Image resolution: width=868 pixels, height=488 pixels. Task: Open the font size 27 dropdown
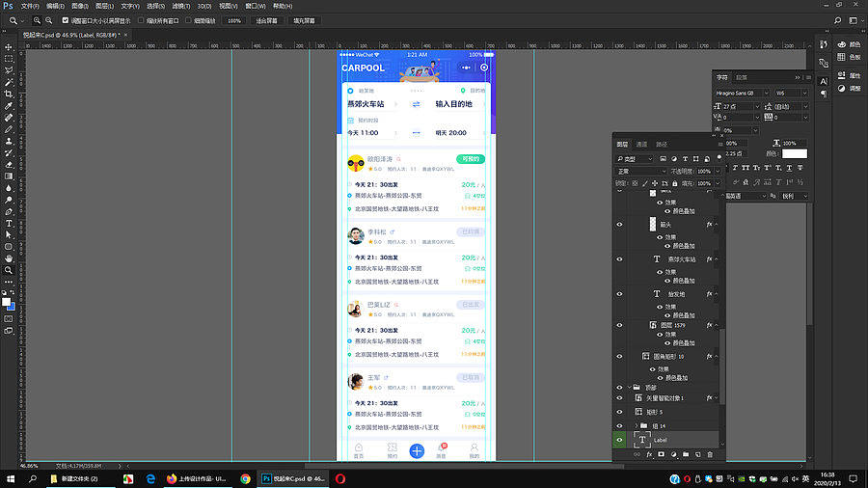coord(757,106)
